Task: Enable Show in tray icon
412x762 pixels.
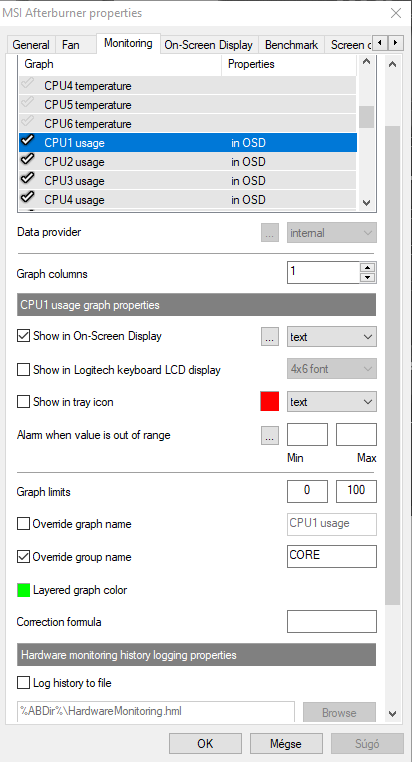Action: point(23,402)
